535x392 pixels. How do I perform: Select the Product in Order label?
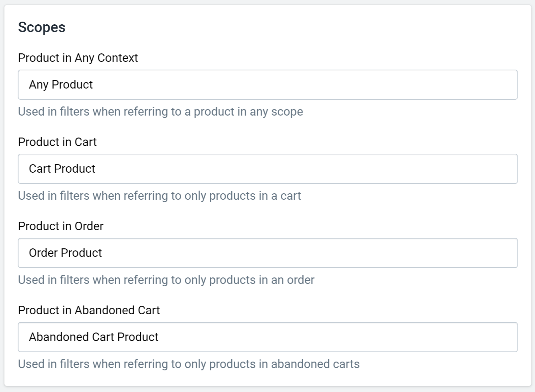[61, 226]
